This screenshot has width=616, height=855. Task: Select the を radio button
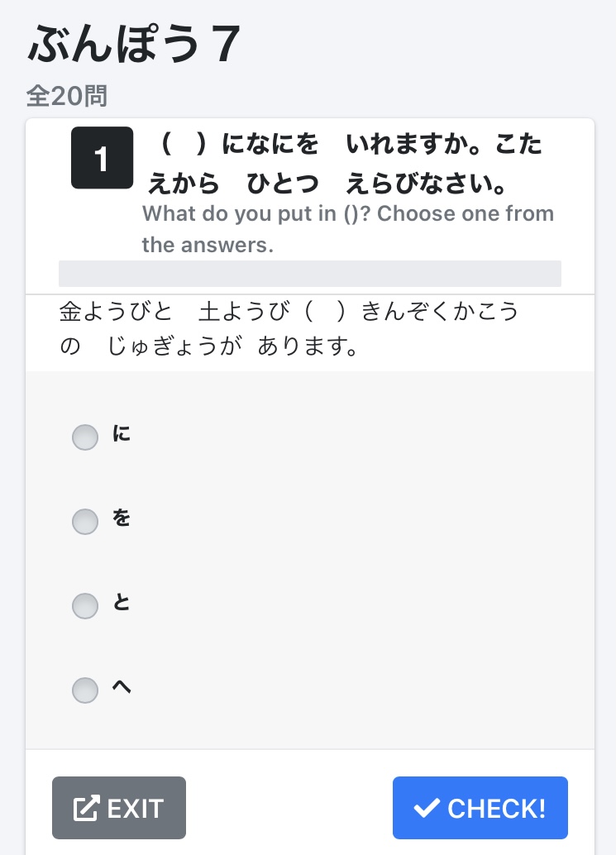[x=85, y=521]
